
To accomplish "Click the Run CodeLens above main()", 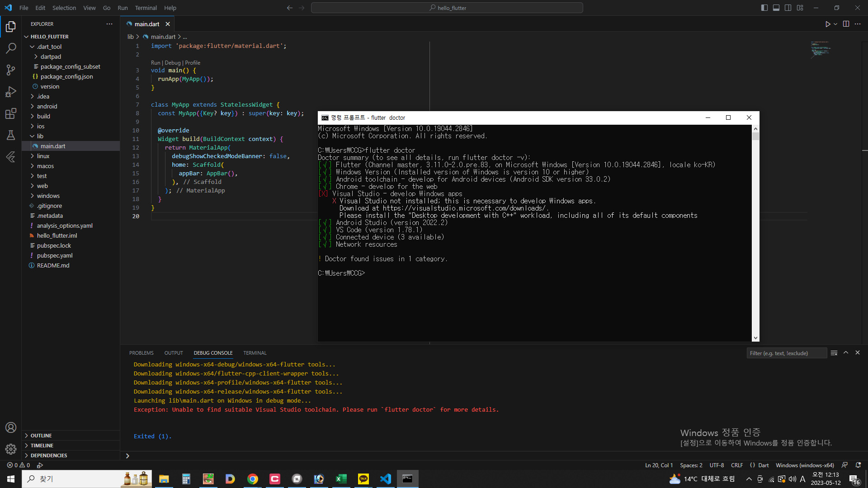I will 156,63.
